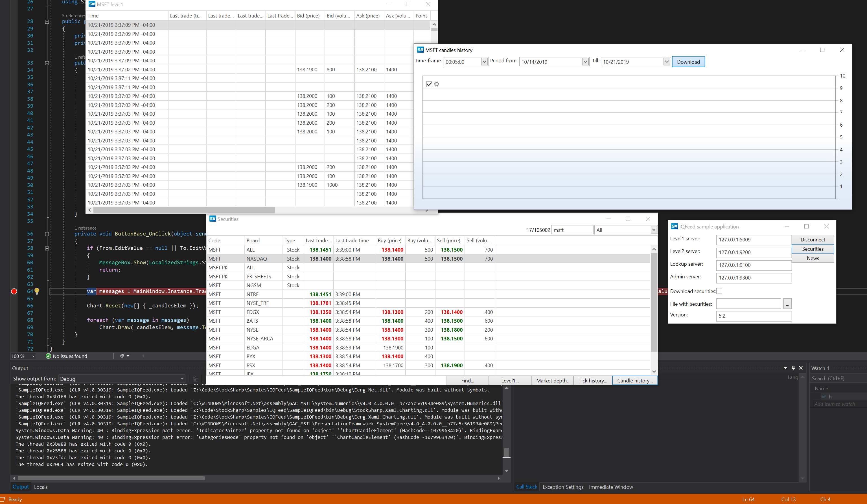867x504 pixels.
Task: Click the Download candles button
Action: click(x=688, y=61)
